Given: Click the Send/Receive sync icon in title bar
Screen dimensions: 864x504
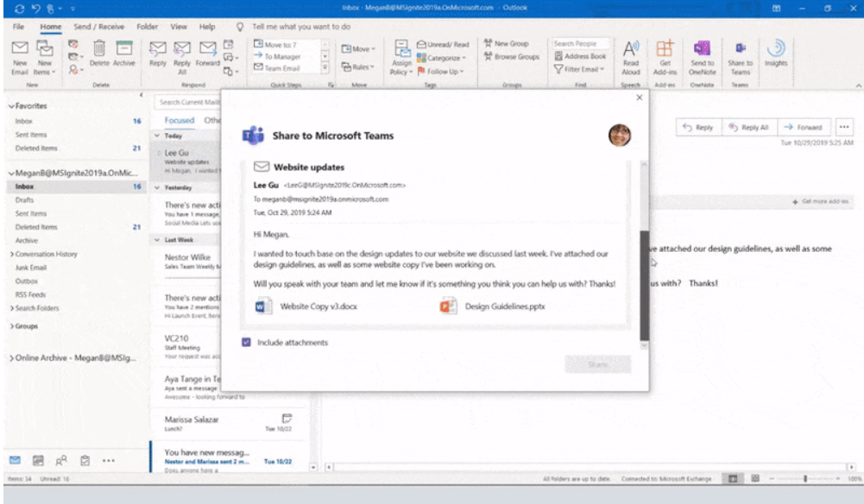Looking at the screenshot, I should [20, 9].
